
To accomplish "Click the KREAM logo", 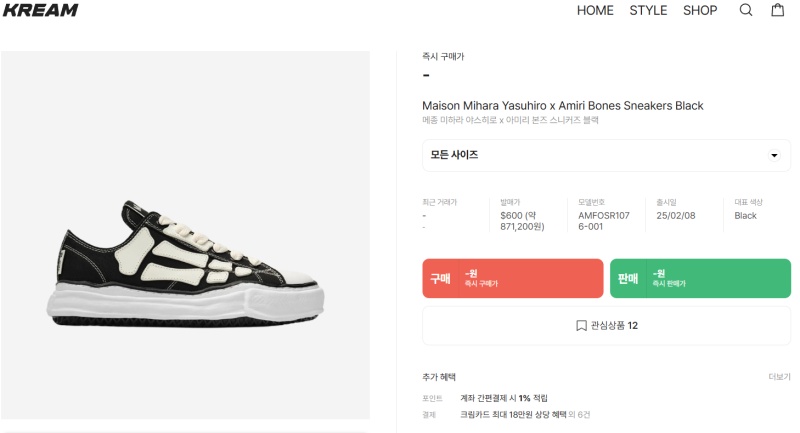I will pos(39,10).
